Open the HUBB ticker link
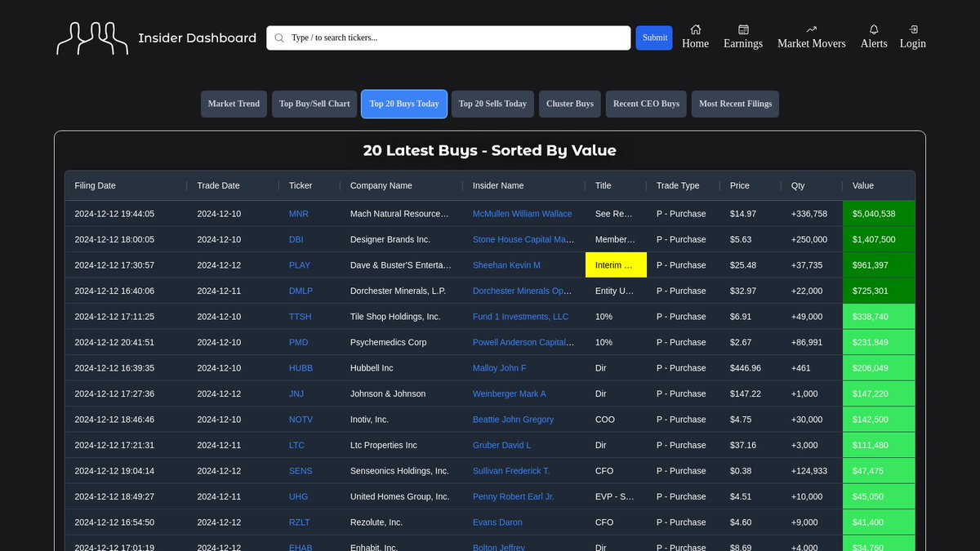The width and height of the screenshot is (980, 551). click(301, 368)
